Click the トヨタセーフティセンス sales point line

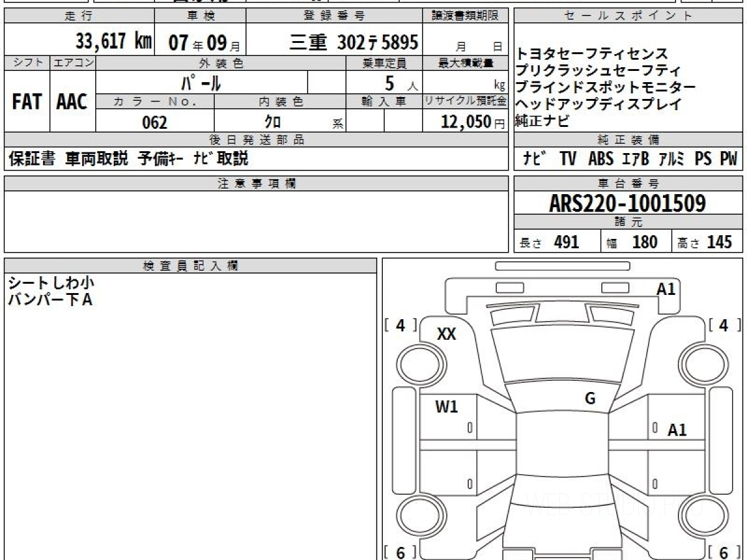click(592, 54)
